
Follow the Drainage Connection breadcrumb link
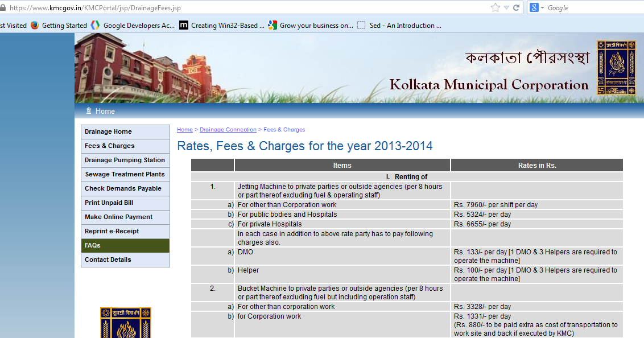[x=228, y=129]
